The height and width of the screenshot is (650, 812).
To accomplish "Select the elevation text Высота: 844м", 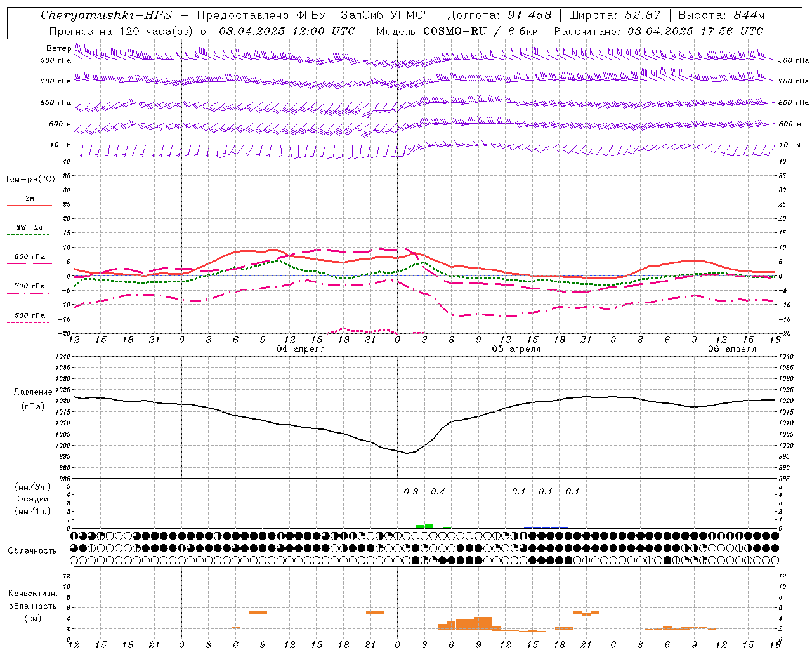I will [x=721, y=15].
